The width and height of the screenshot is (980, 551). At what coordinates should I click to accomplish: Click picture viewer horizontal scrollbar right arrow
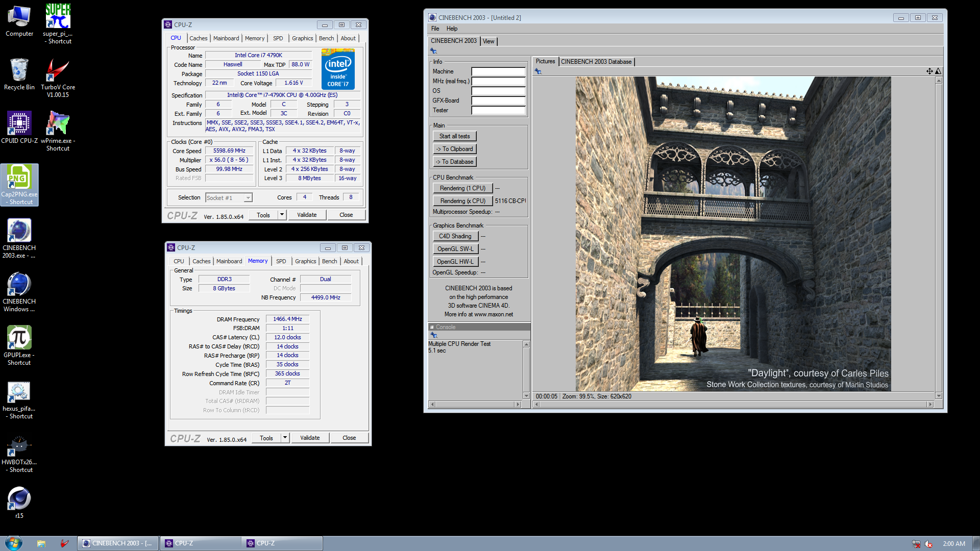(x=930, y=404)
